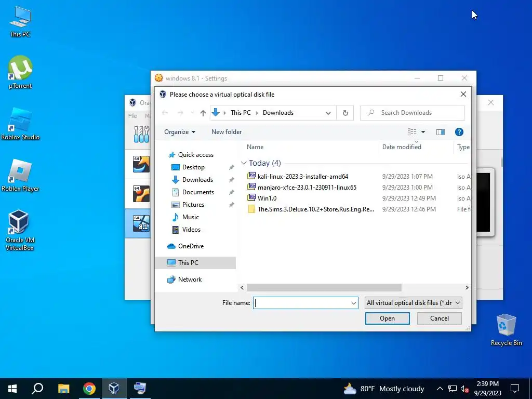Screen dimensions: 532x399
Task: Sort by Date modified column header
Action: pos(402,147)
